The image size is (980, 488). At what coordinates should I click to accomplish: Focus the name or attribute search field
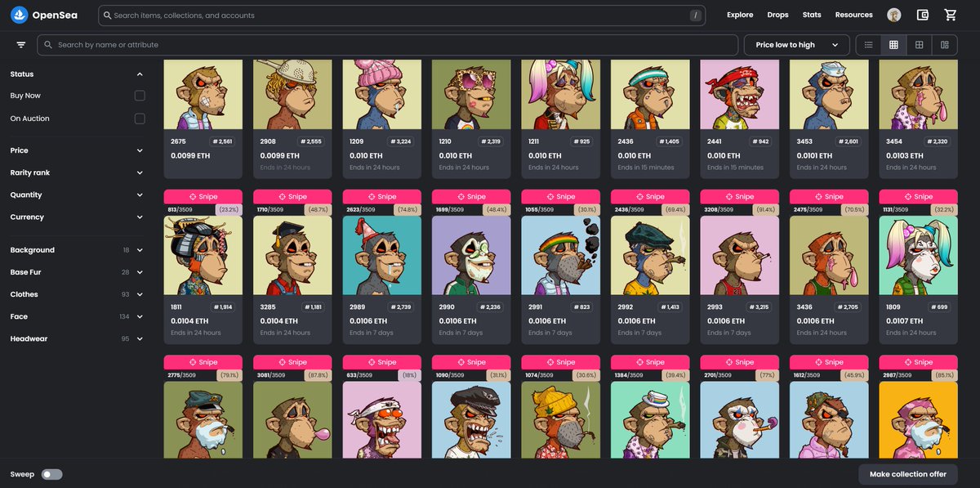(x=387, y=45)
